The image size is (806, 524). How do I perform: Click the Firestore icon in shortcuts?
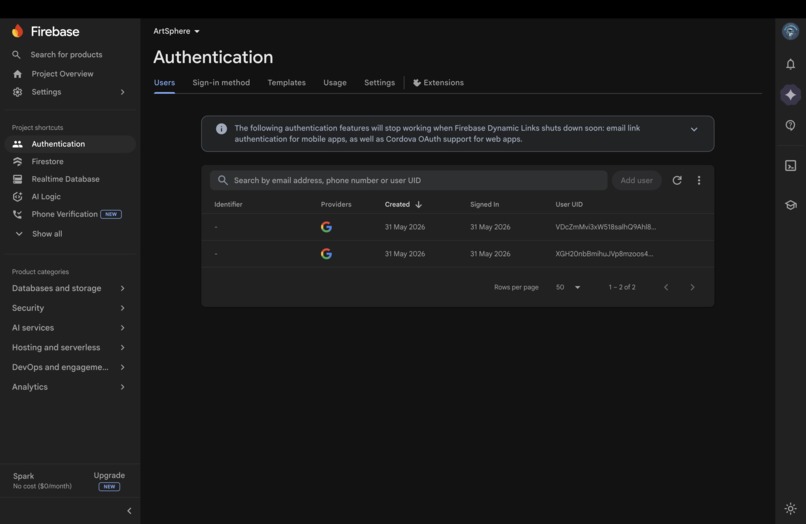point(17,161)
